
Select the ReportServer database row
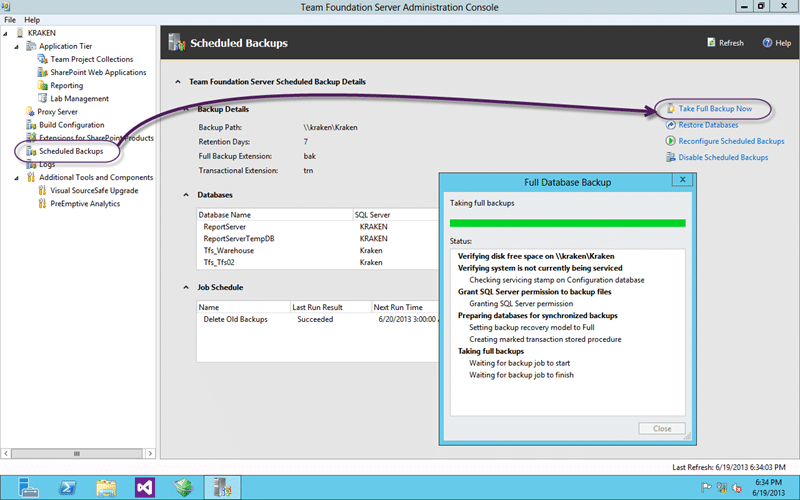coord(318,227)
